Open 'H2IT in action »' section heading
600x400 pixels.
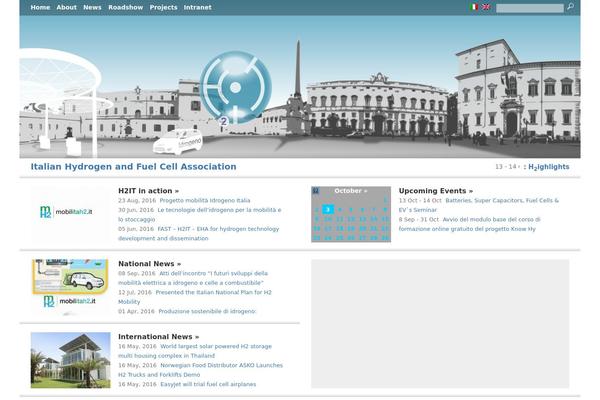[148, 191]
